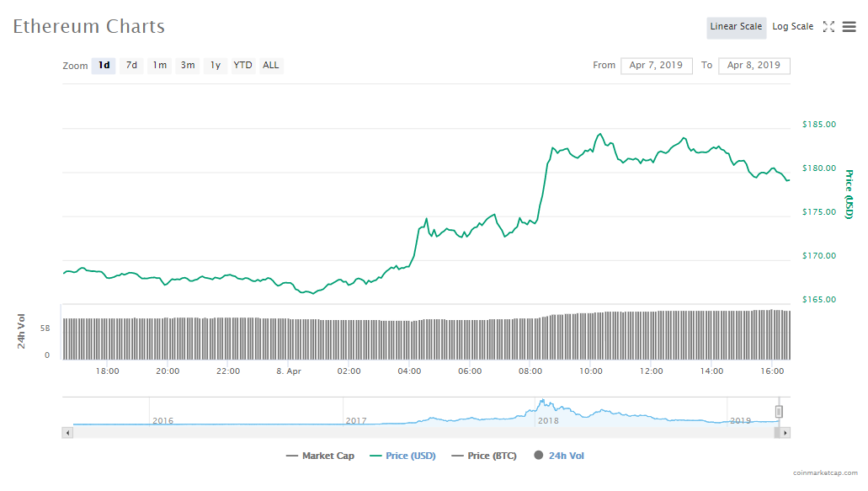Switch to Log Scale

(x=792, y=27)
